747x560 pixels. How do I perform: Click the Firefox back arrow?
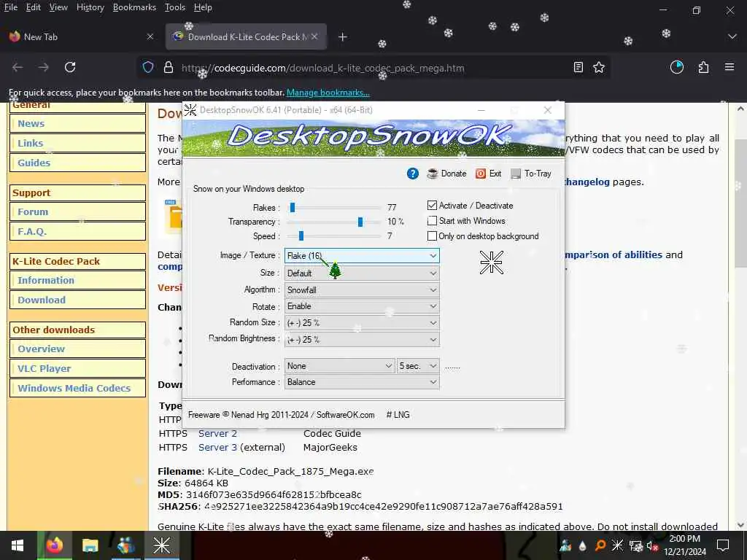pyautogui.click(x=18, y=68)
